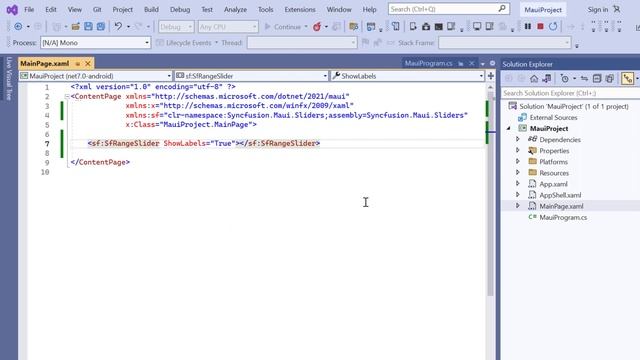Expand the Dependencies node
The image size is (640, 360).
pos(518,140)
